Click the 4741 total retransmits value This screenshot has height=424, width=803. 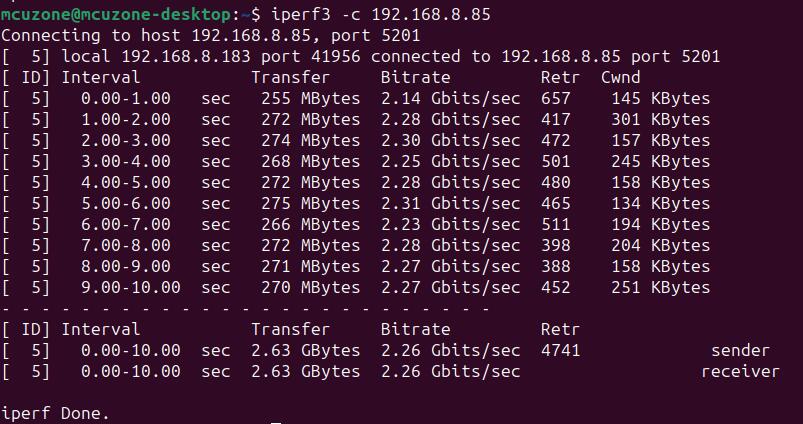pos(560,351)
